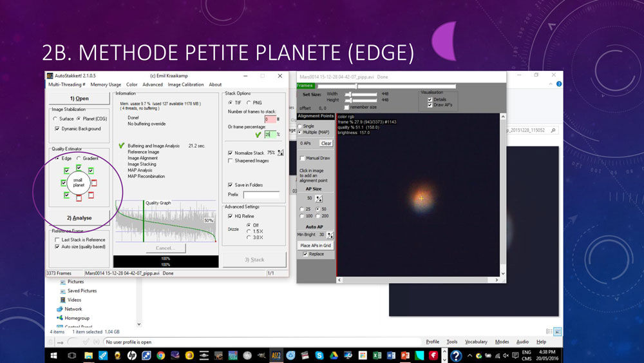Toggle Last Stack is Reference
Screen dimensions: 644x363
pos(57,240)
